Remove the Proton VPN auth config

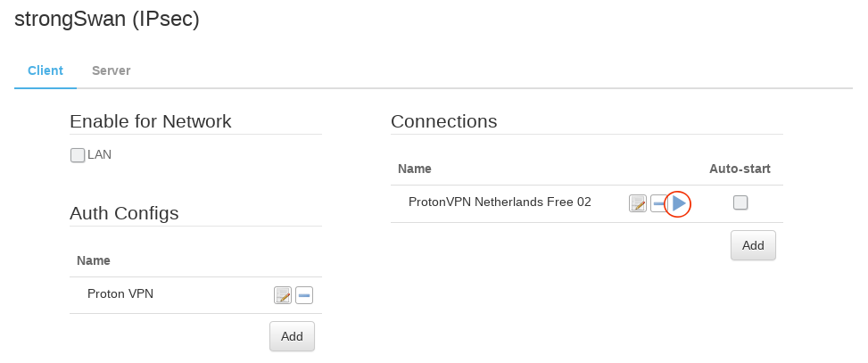tap(303, 295)
